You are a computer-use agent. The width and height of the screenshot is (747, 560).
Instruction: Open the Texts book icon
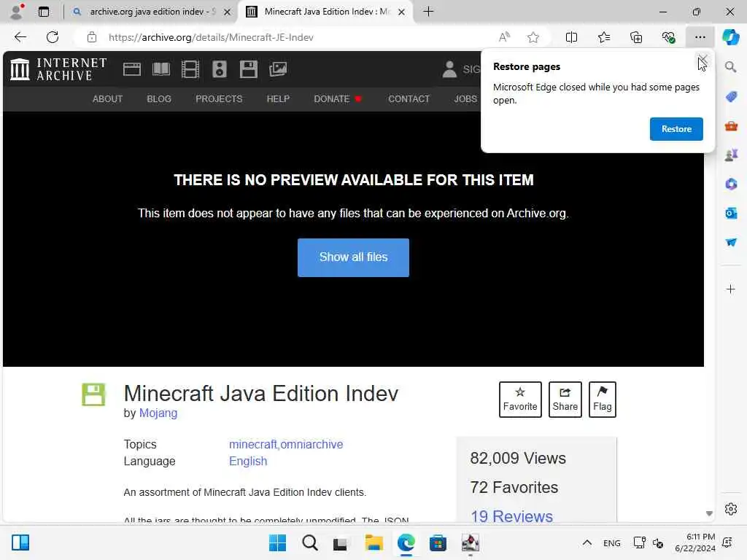[161, 69]
